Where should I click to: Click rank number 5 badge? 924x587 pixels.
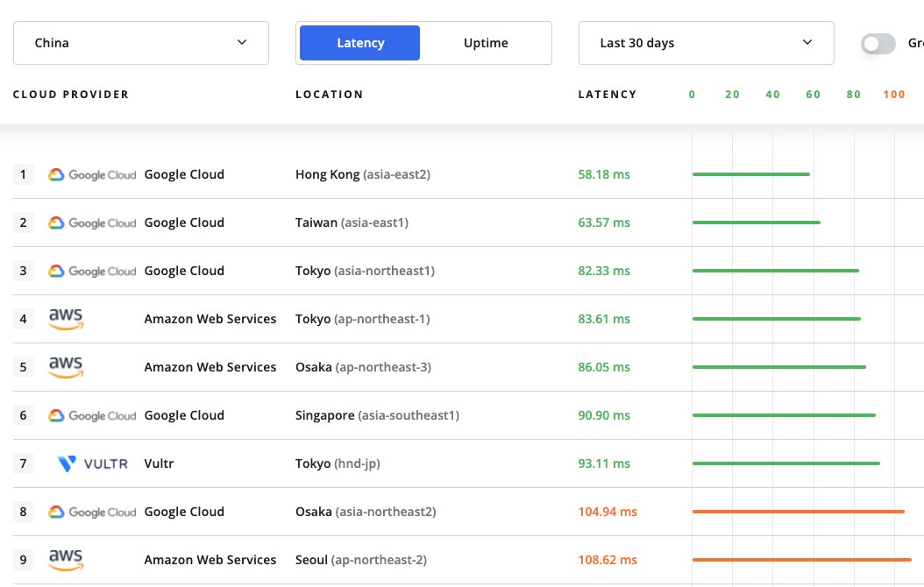pyautogui.click(x=23, y=367)
